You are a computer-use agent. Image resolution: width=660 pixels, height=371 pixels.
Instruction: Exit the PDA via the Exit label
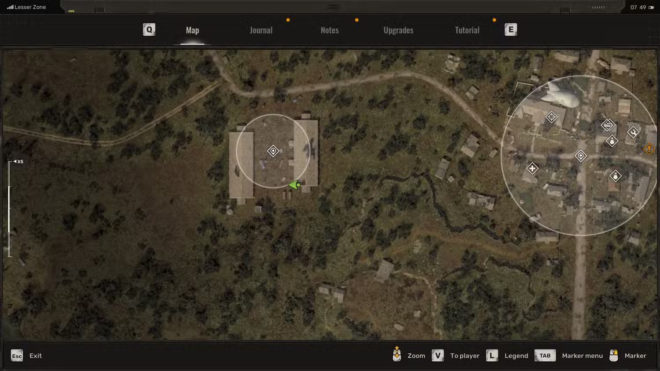[36, 356]
